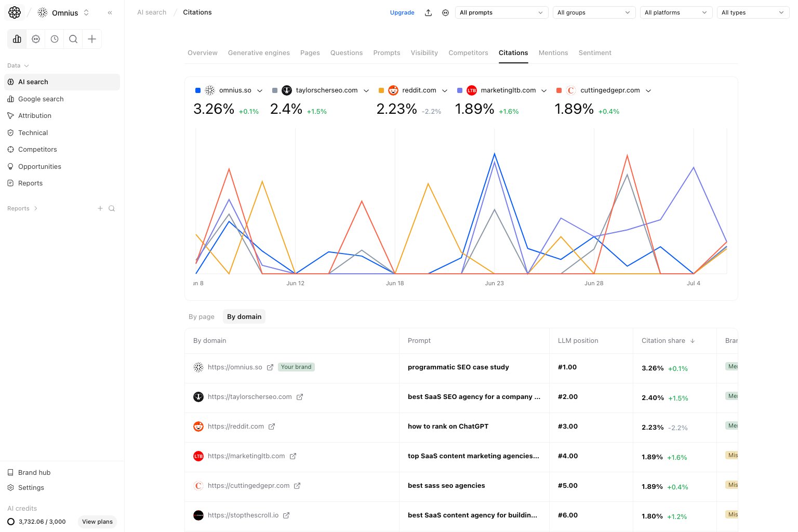This screenshot has height=532, width=798.
Task: Switch to the Sentiment tab
Action: (x=595, y=53)
